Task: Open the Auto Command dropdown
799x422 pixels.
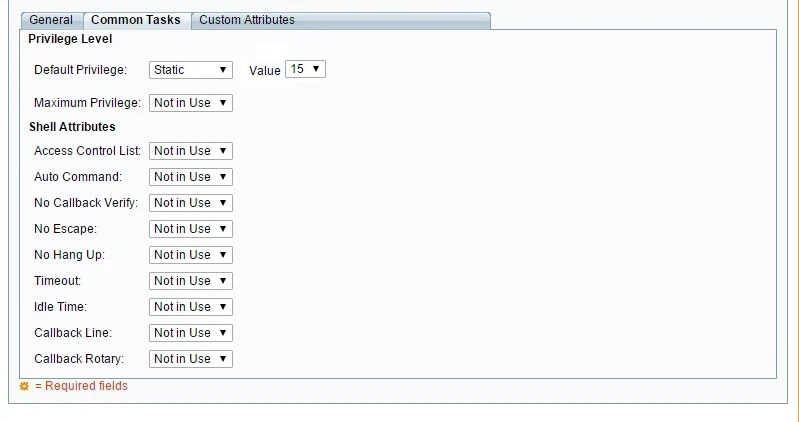Action: click(191, 177)
